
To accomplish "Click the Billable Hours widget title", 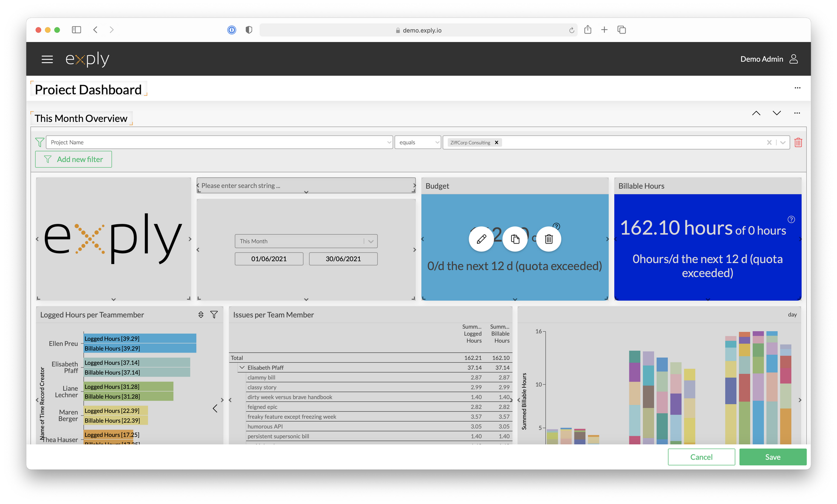I will (641, 186).
